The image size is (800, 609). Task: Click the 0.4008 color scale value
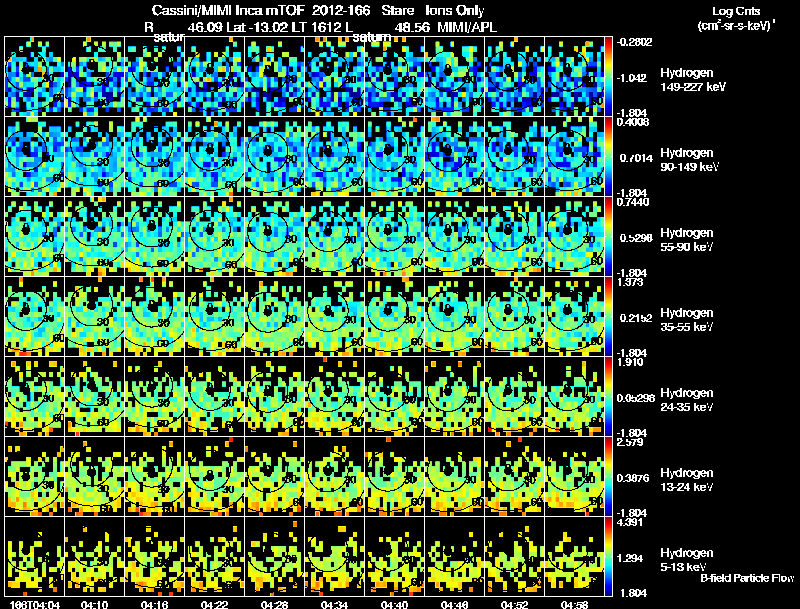pyautogui.click(x=633, y=122)
